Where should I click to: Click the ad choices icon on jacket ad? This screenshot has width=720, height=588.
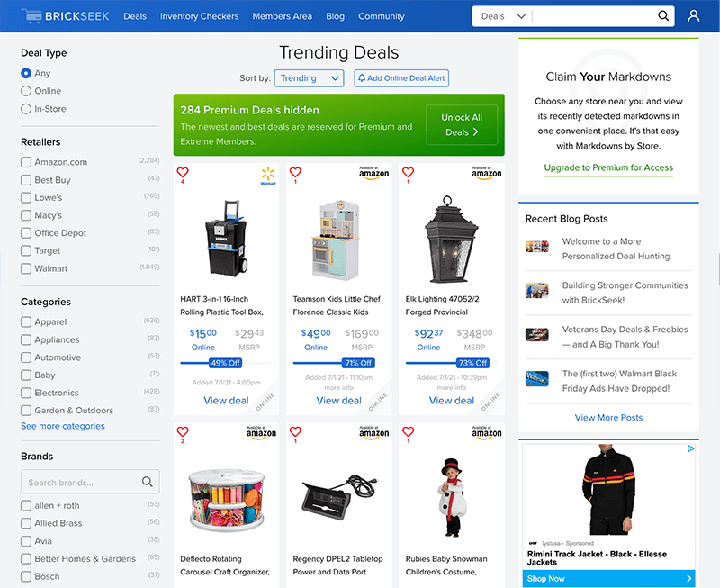pos(690,448)
